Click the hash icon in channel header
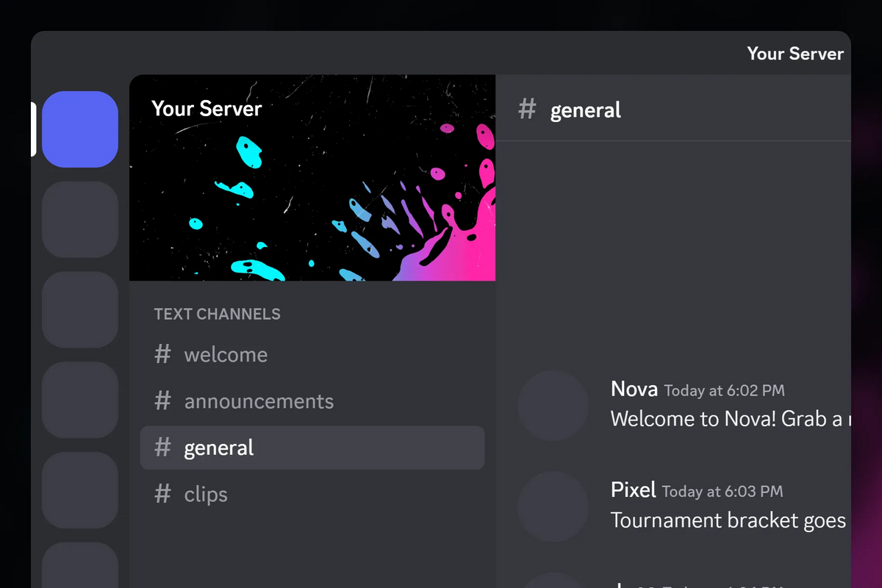The height and width of the screenshot is (588, 882). pyautogui.click(x=527, y=110)
